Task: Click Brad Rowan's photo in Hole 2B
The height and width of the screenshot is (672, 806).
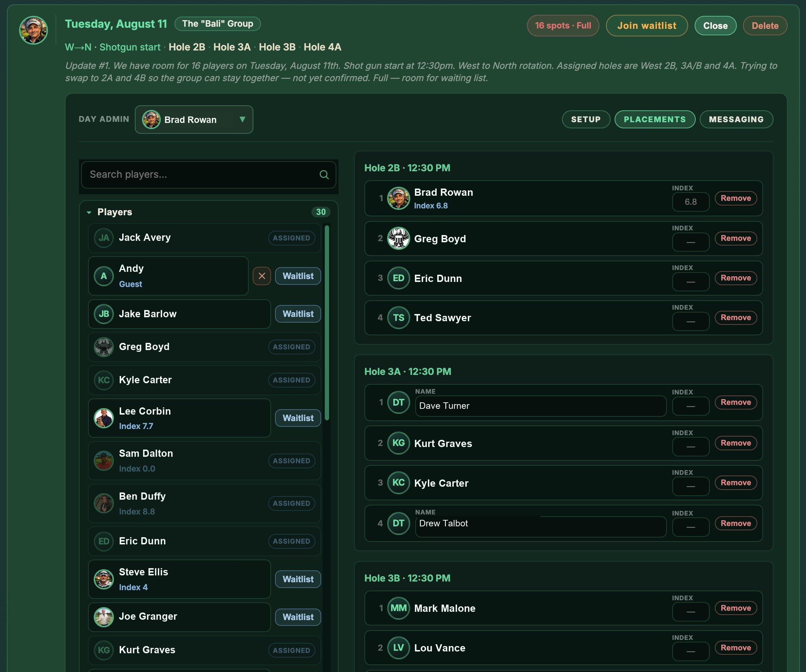Action: click(x=398, y=198)
